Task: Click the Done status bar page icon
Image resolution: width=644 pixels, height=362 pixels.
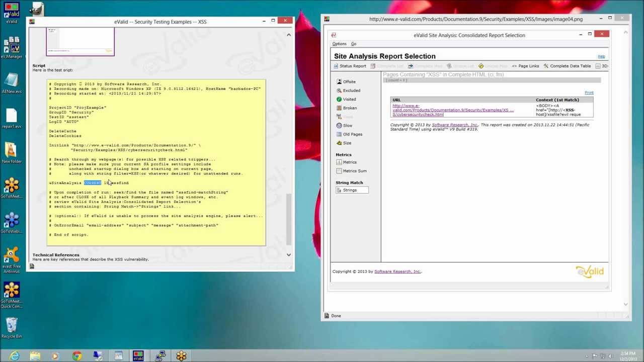Action: tap(327, 316)
